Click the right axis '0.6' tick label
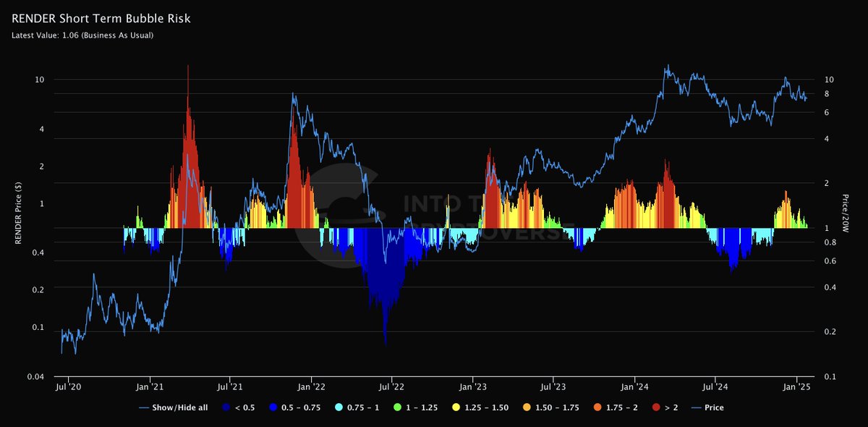The height and width of the screenshot is (427, 868). click(830, 261)
